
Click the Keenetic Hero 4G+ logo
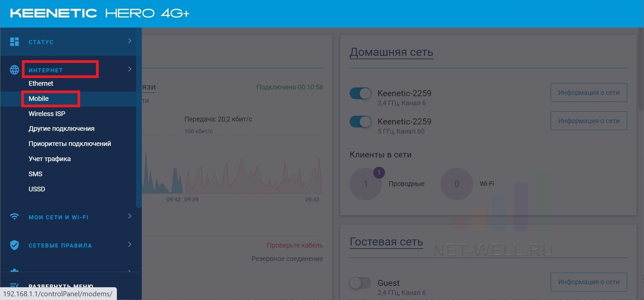pos(100,13)
